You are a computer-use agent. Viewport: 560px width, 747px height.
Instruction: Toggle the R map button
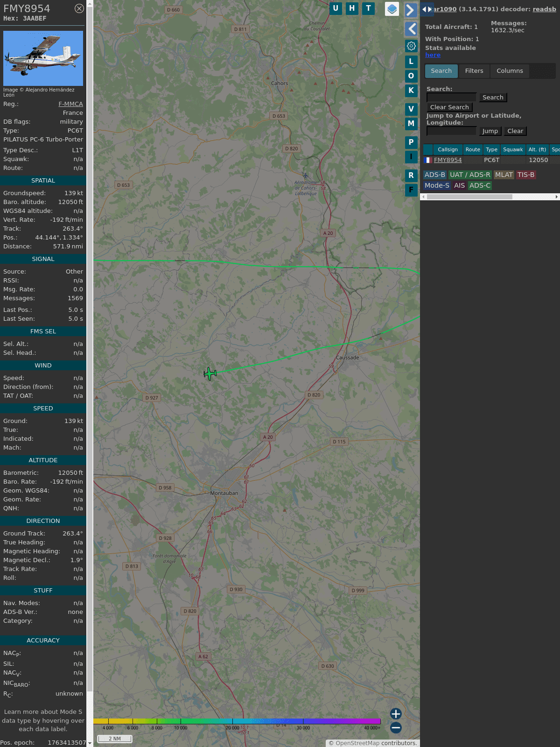(411, 176)
